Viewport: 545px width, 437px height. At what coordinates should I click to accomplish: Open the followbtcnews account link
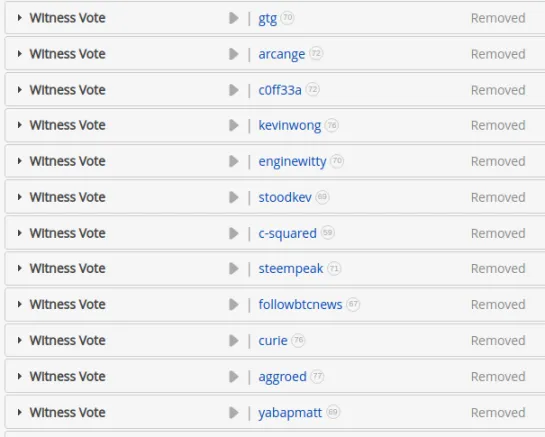(300, 304)
